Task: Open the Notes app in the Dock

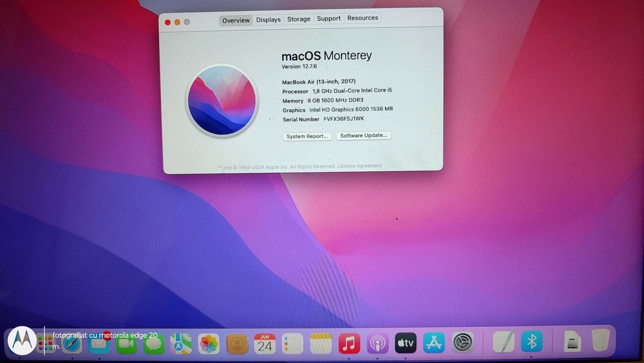Action: (x=321, y=344)
